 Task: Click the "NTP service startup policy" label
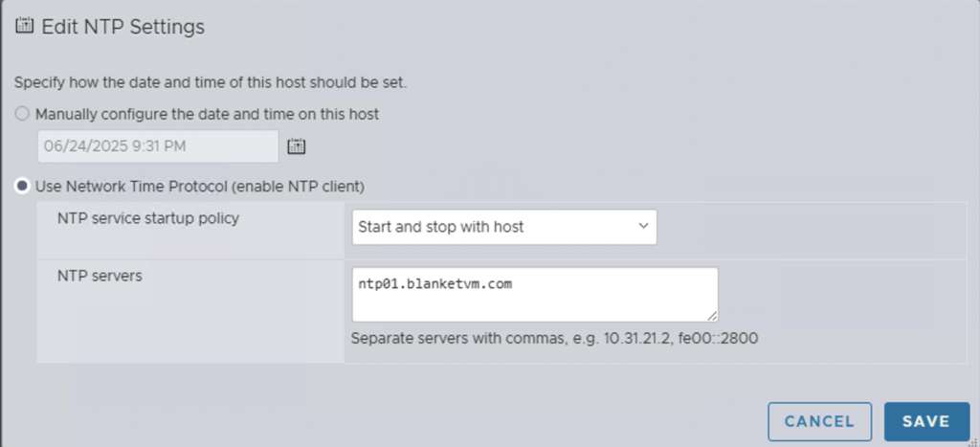tap(148, 218)
